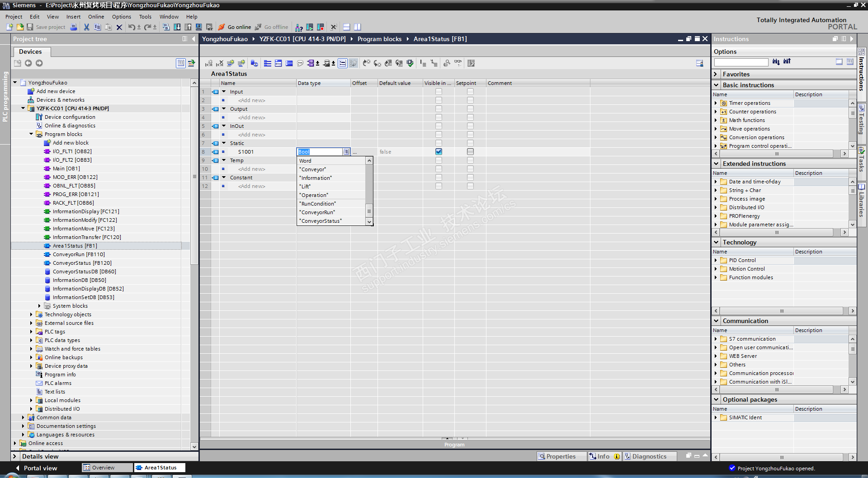Screen dimensions: 868x478
Task: Toggle Setpoint checkbox in Output row
Action: pyautogui.click(x=470, y=109)
